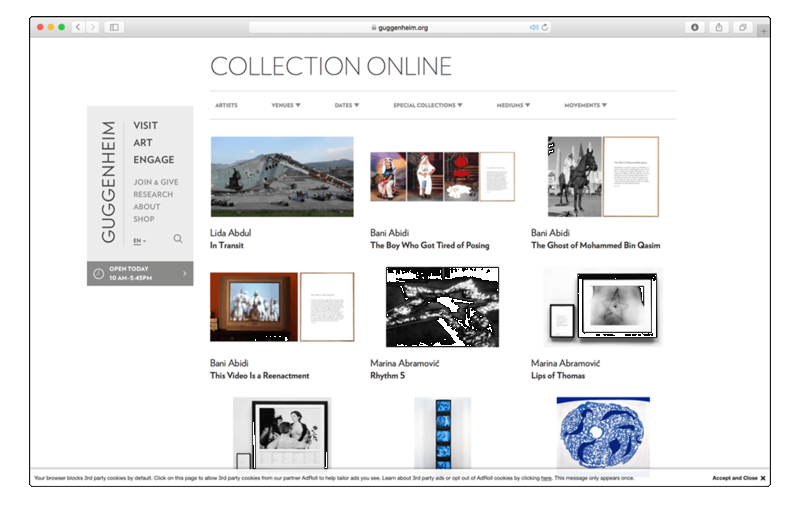Viewport: 800px width, 529px height.
Task: Expand the Venues dropdown filter
Action: click(286, 105)
